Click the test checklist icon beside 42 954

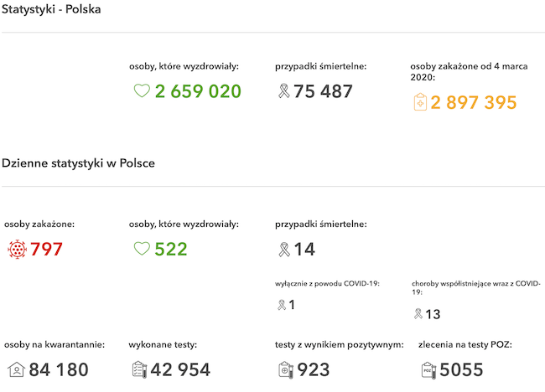tap(140, 369)
